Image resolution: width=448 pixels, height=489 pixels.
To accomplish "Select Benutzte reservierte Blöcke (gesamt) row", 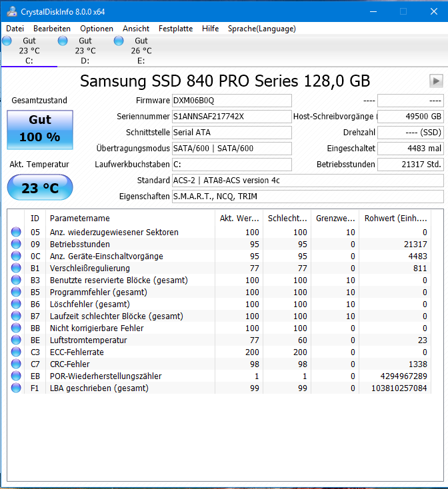I will (x=219, y=280).
